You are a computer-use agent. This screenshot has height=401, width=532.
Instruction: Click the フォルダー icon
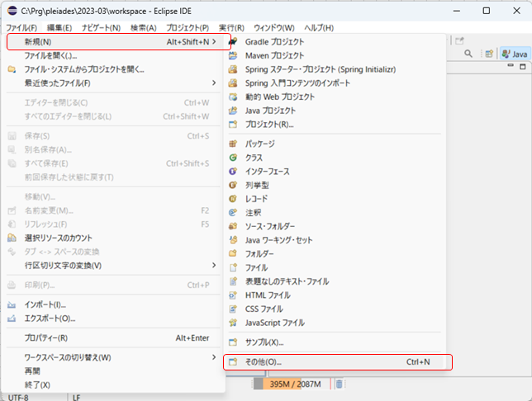click(x=233, y=253)
